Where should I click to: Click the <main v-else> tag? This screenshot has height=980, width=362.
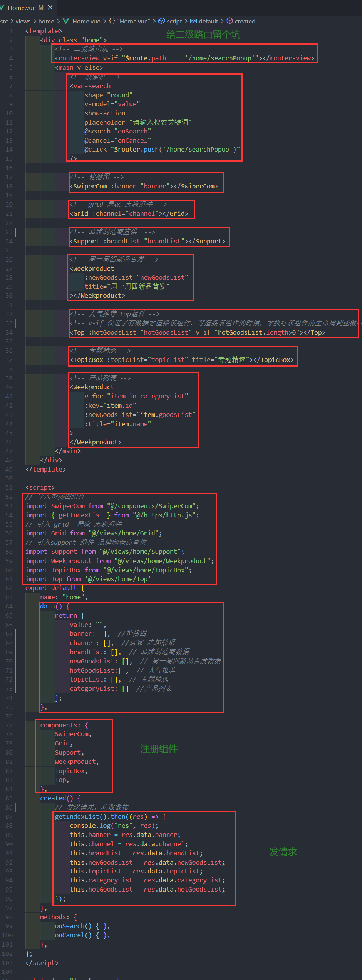click(x=79, y=67)
